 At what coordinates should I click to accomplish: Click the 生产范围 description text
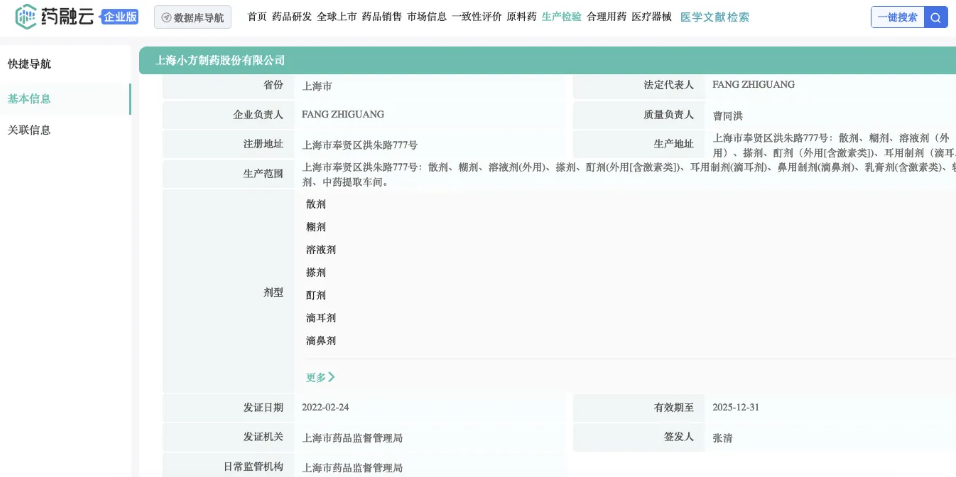(x=629, y=174)
